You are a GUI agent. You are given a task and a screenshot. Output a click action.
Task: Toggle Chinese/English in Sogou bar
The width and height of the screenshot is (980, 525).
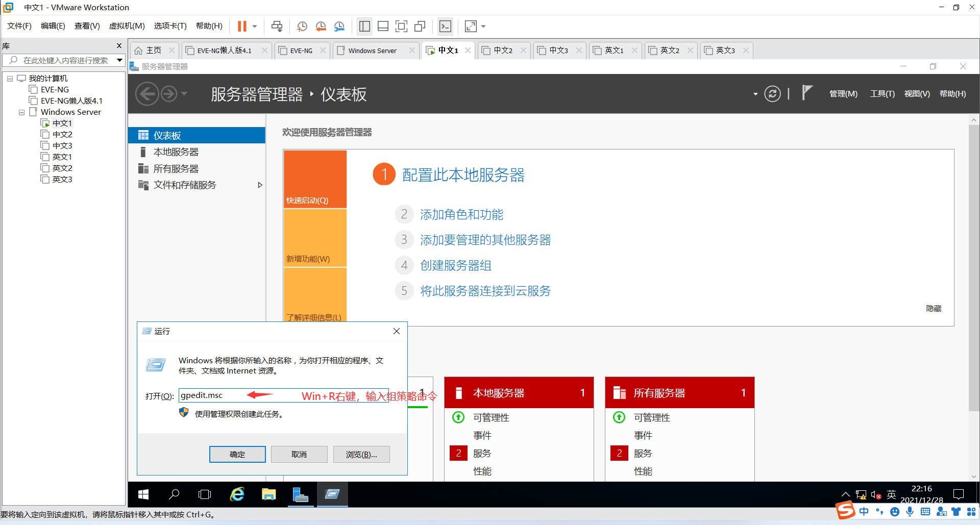864,511
